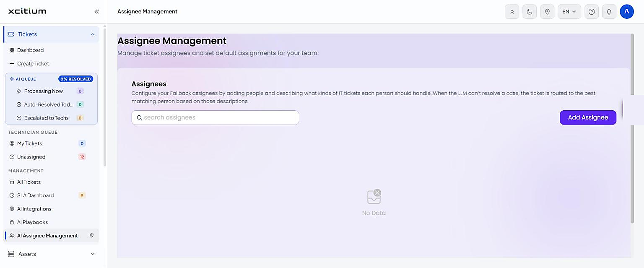Click My Tickets person icon
This screenshot has width=644, height=268.
tap(12, 143)
